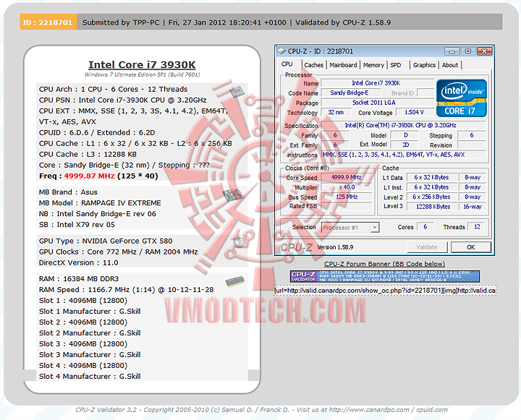Open the About tab
Screen dimensions: 521x420
point(450,65)
